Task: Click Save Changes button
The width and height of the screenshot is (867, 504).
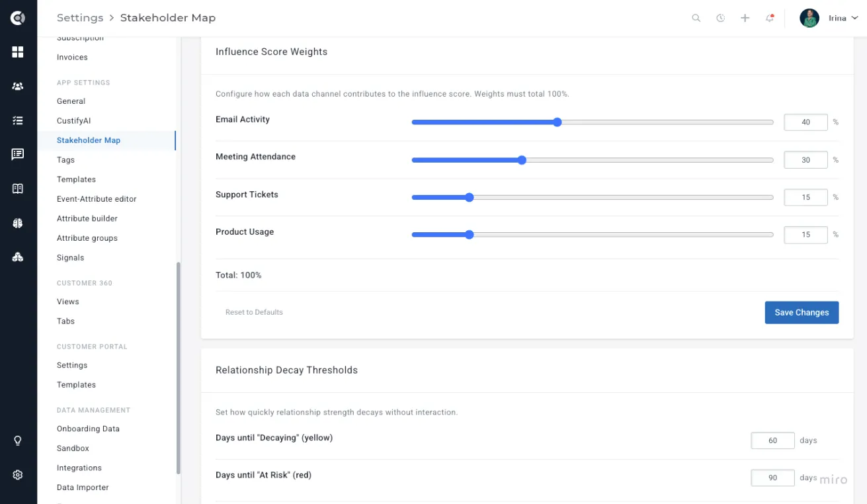Action: pos(802,313)
